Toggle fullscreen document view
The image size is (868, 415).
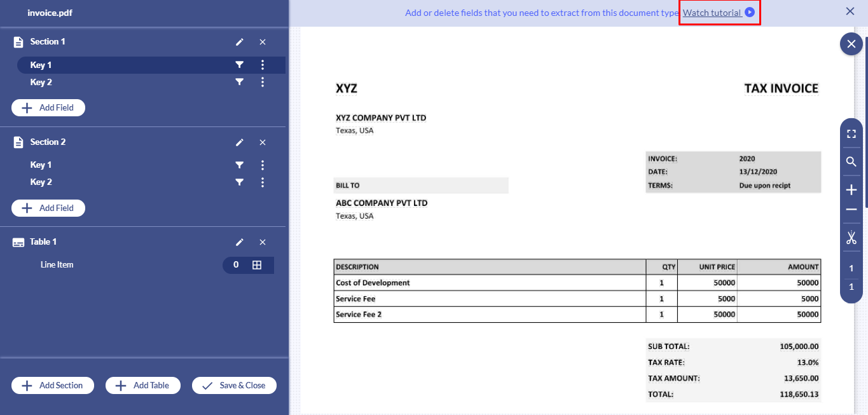pyautogui.click(x=851, y=134)
